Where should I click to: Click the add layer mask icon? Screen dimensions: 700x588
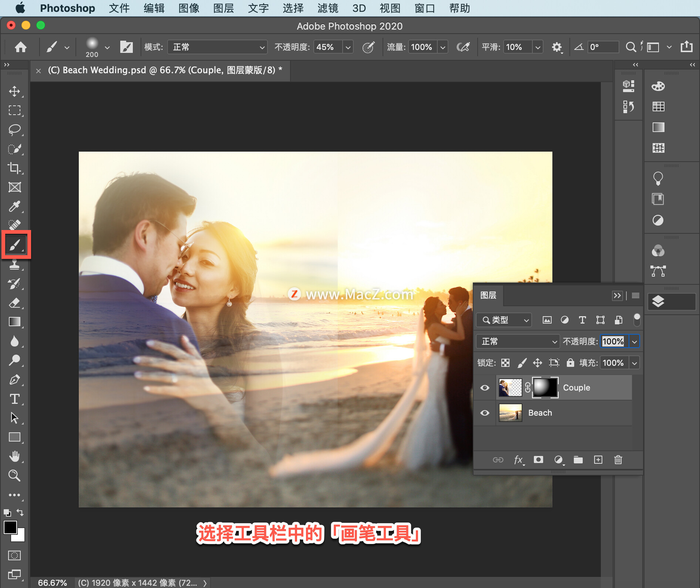coord(538,460)
